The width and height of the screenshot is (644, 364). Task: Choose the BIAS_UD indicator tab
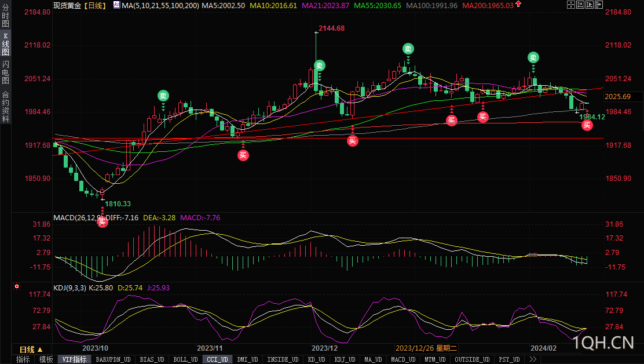pyautogui.click(x=152, y=359)
